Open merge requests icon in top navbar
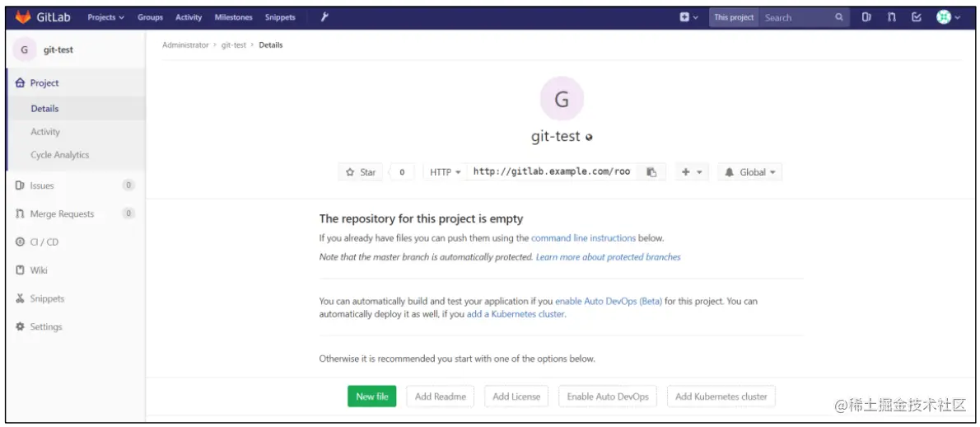The image size is (980, 427). (891, 17)
